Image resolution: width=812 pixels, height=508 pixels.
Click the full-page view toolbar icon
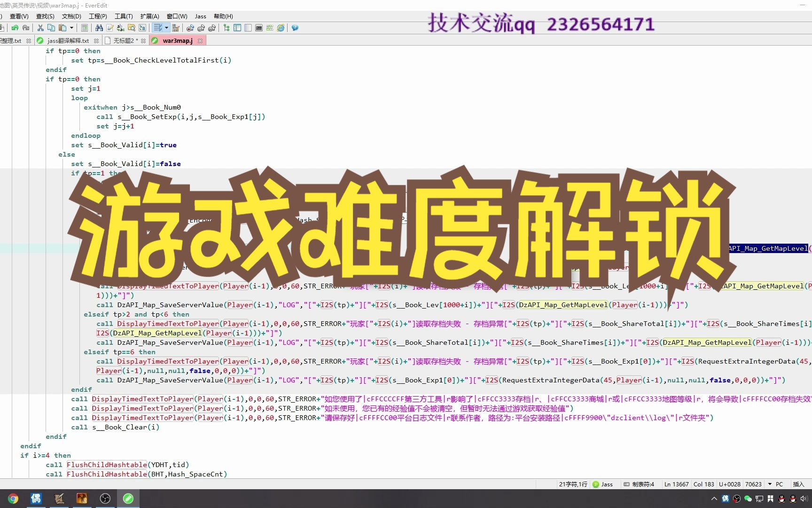(x=85, y=28)
